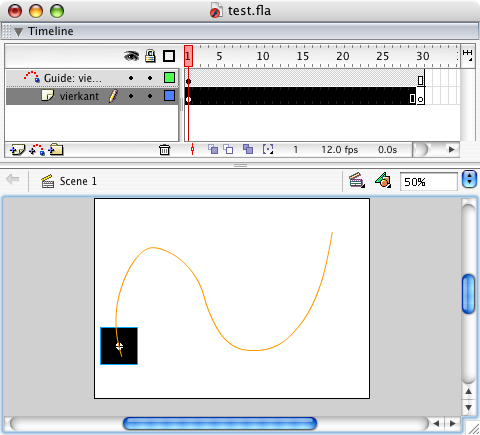
Task: Click the green outline swatch on Guide layer
Action: (x=169, y=78)
